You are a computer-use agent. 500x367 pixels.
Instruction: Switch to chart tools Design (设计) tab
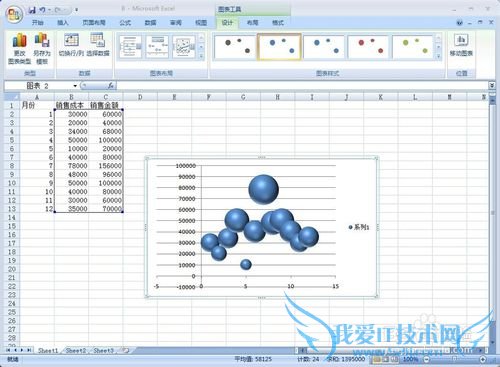pos(227,23)
